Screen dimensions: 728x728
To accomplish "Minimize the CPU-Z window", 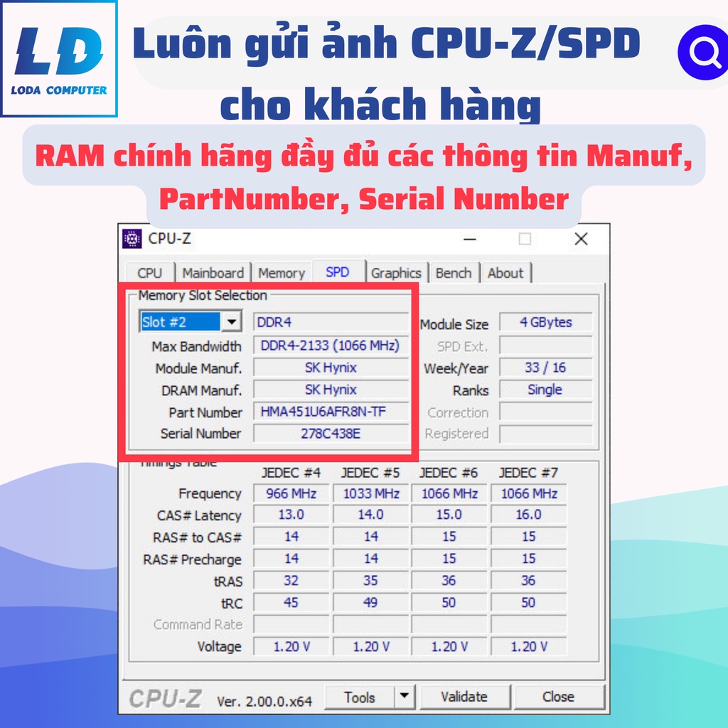I will (469, 239).
